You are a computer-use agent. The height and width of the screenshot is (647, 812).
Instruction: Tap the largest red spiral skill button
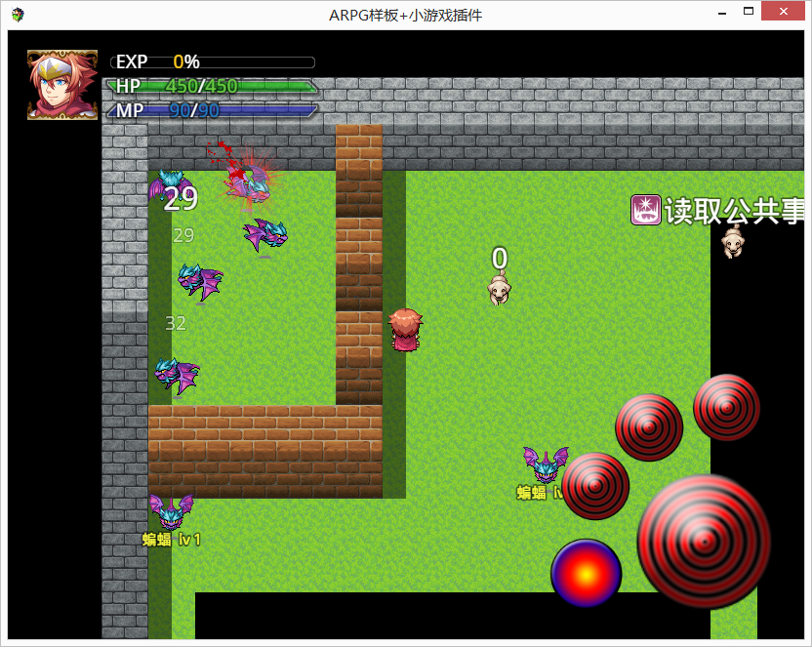(704, 542)
